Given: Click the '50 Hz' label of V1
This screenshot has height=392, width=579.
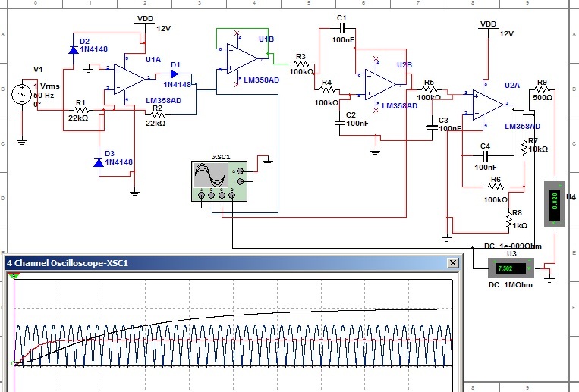Looking at the screenshot, I should (44, 96).
